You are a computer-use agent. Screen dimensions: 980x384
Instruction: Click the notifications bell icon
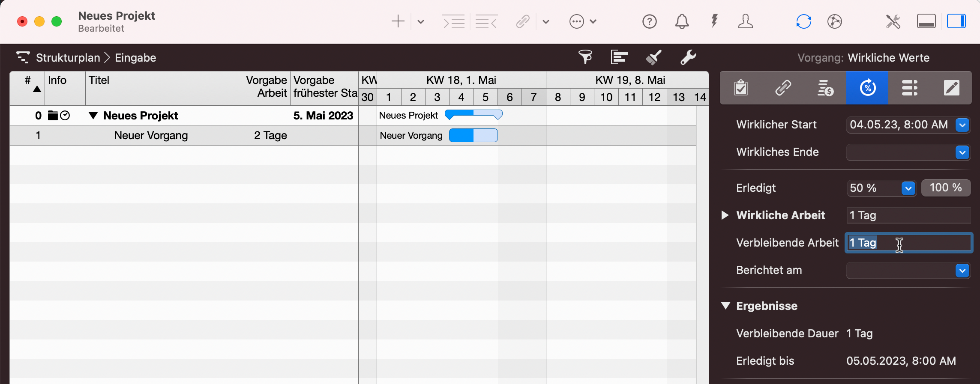(x=682, y=21)
